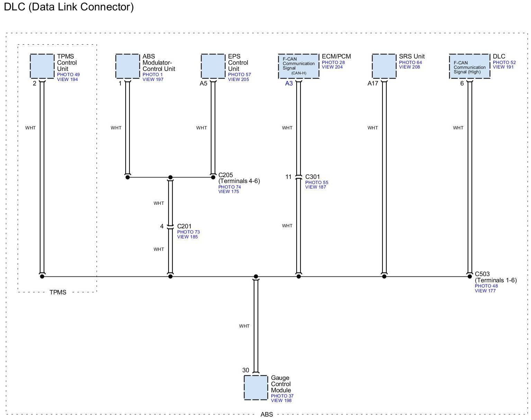The image size is (531, 420).
Task: Open VIEW 185 for connector C201
Action: click(x=187, y=237)
